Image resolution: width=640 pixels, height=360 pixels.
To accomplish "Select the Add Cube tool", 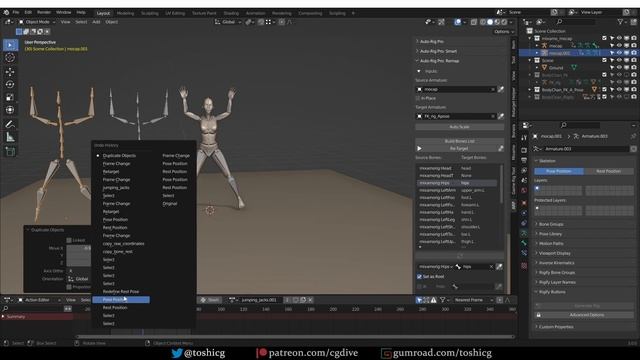I will pos(10,151).
